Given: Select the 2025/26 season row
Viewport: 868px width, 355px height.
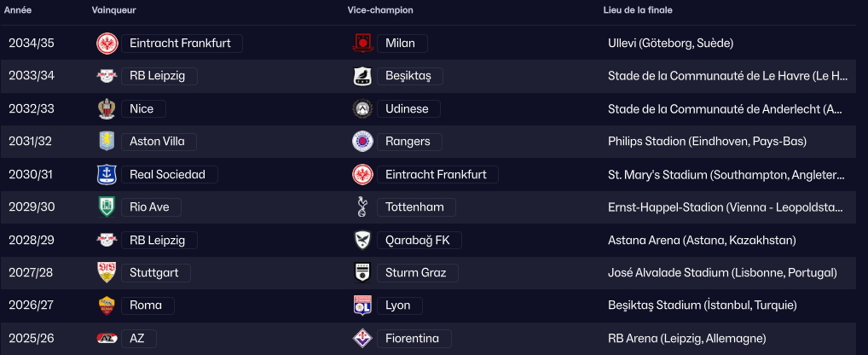Looking at the screenshot, I should (32, 339).
